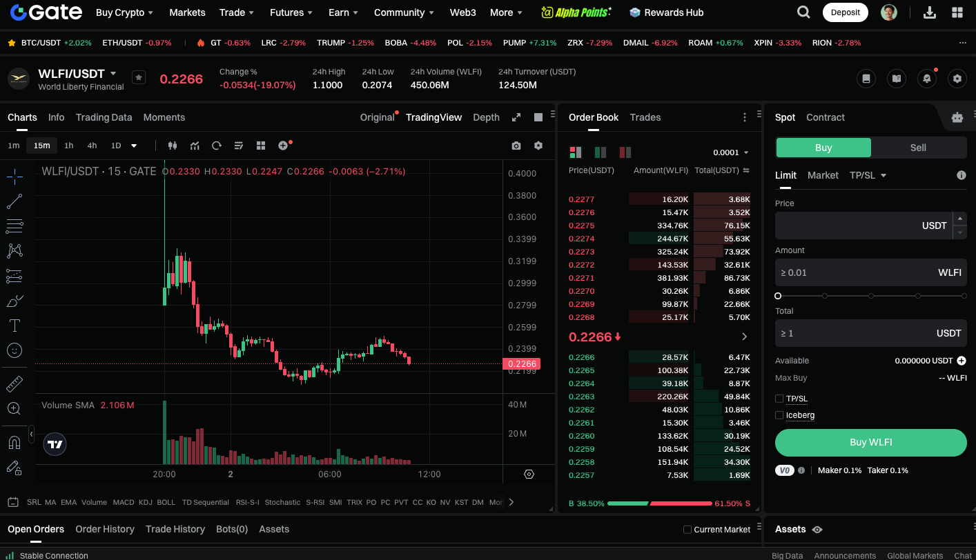This screenshot has height=560, width=976.
Task: Open more time intervals dropdown after 1D
Action: point(134,146)
